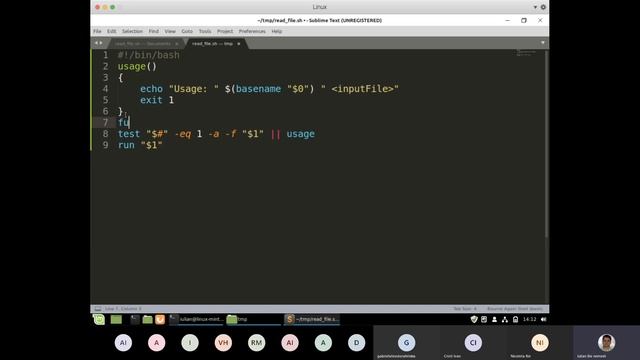Open the Preferences menu
The width and height of the screenshot is (640, 360).
pyautogui.click(x=252, y=31)
